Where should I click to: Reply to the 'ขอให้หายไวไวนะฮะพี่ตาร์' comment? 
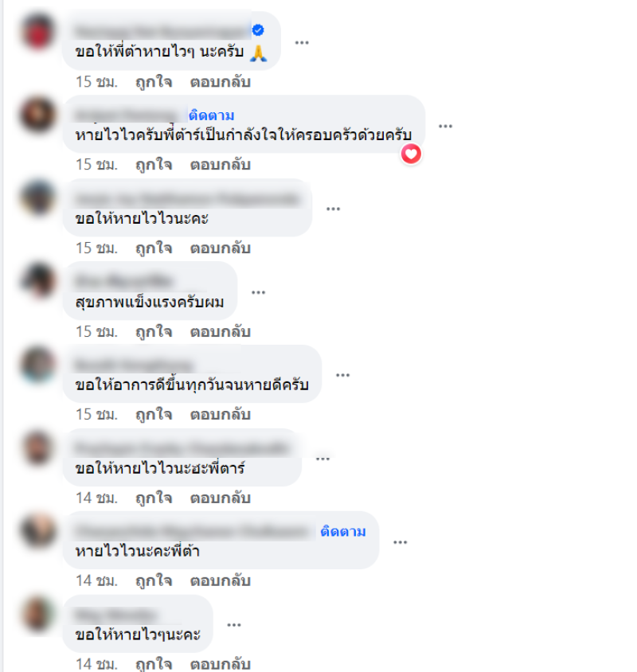[221, 498]
